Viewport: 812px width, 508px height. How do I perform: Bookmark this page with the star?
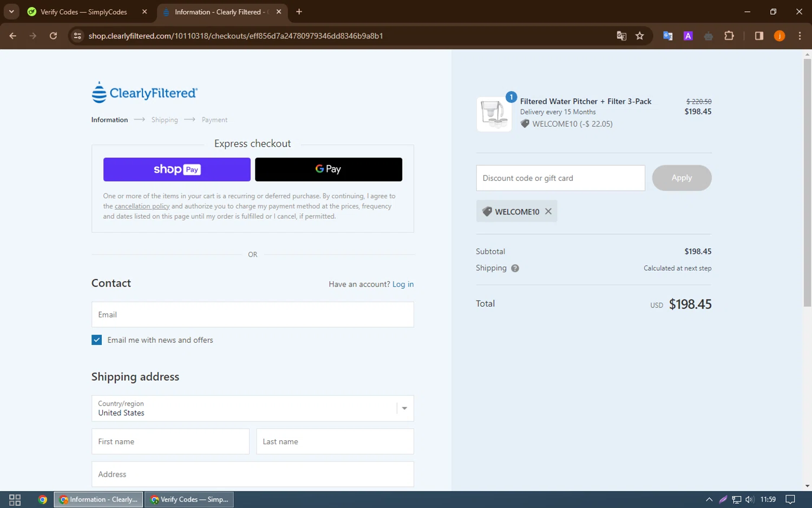[640, 36]
